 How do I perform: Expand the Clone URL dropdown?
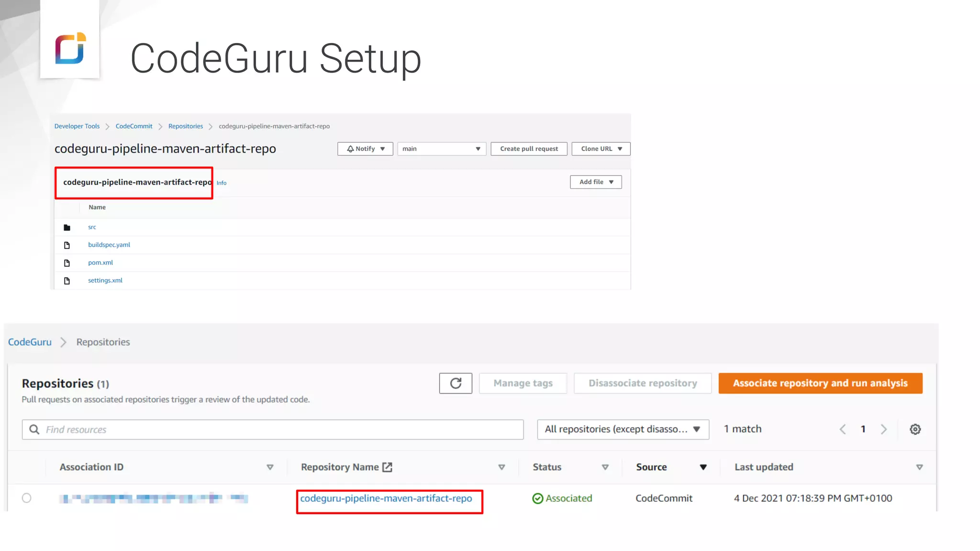[601, 149]
